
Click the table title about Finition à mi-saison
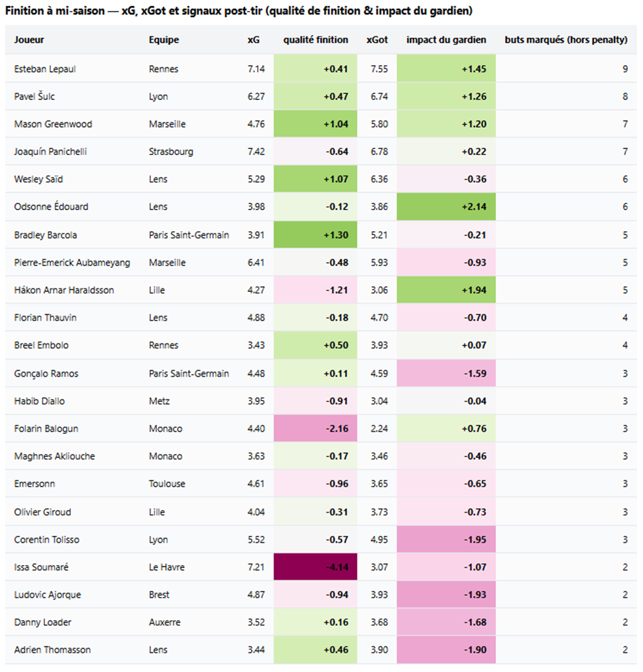tap(240, 12)
